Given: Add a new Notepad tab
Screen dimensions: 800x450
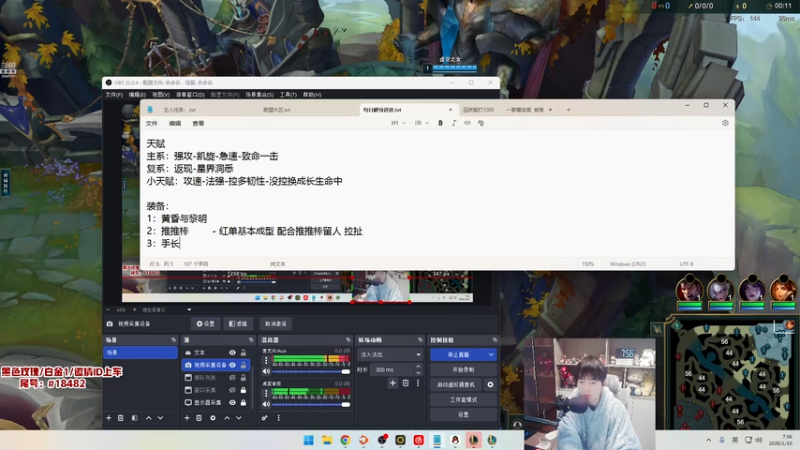Looking at the screenshot, I should [568, 110].
